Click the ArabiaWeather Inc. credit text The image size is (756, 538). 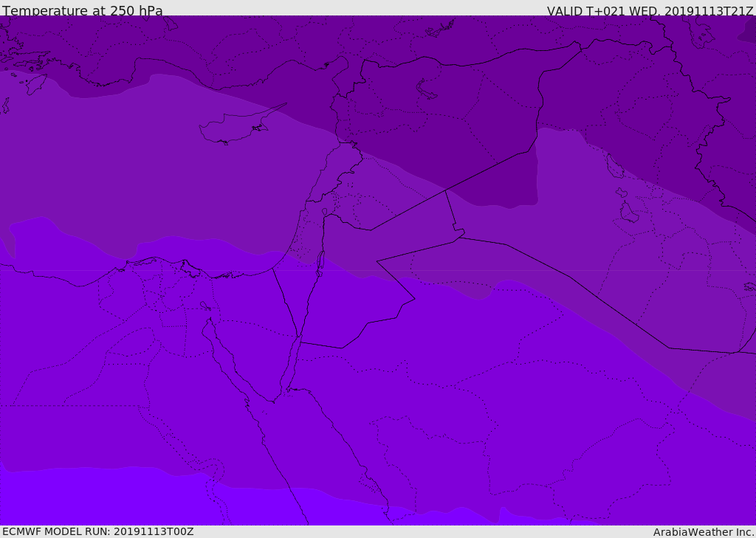tap(704, 531)
